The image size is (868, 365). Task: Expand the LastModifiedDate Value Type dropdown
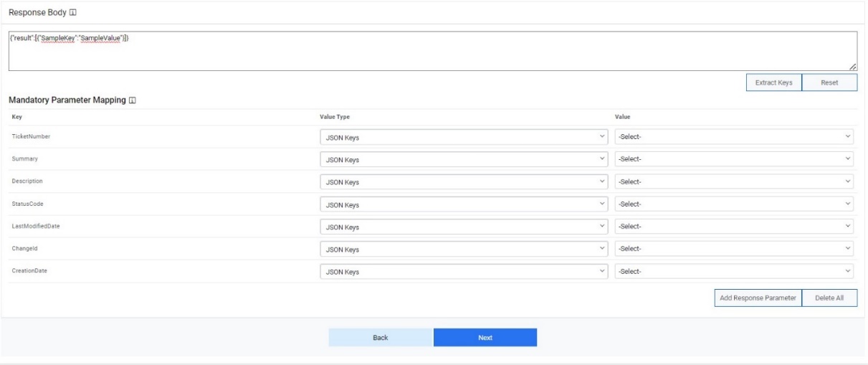pos(464,227)
